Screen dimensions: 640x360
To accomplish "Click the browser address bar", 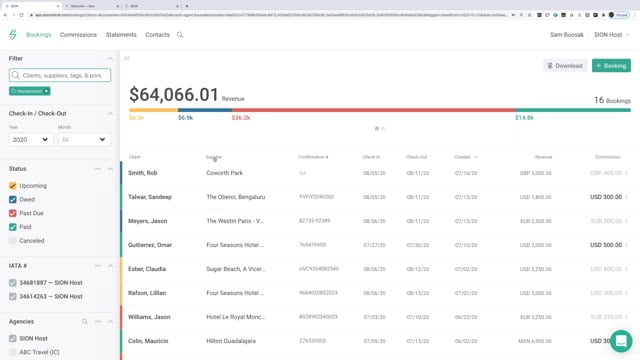I will [269, 15].
